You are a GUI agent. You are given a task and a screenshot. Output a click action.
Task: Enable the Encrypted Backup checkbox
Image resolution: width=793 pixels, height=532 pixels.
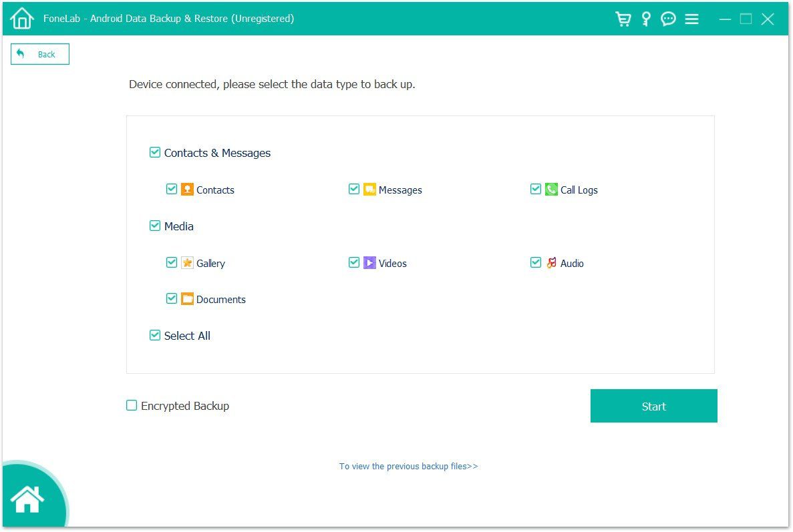tap(132, 405)
